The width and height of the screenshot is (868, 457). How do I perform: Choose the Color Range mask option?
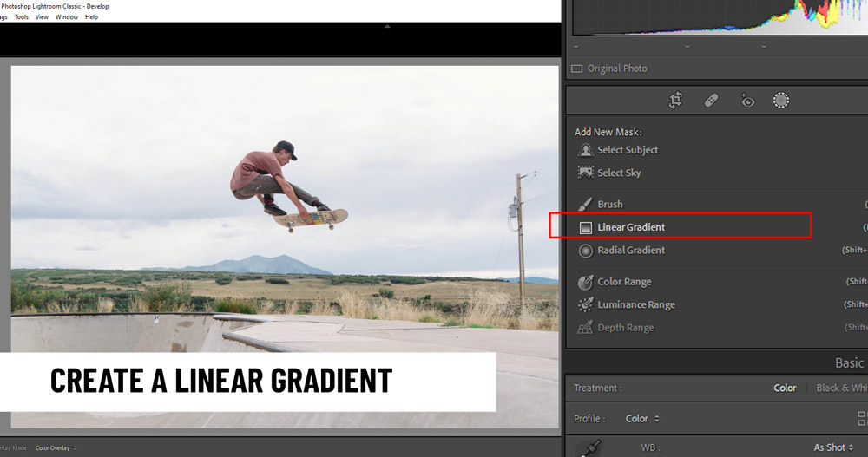[624, 282]
